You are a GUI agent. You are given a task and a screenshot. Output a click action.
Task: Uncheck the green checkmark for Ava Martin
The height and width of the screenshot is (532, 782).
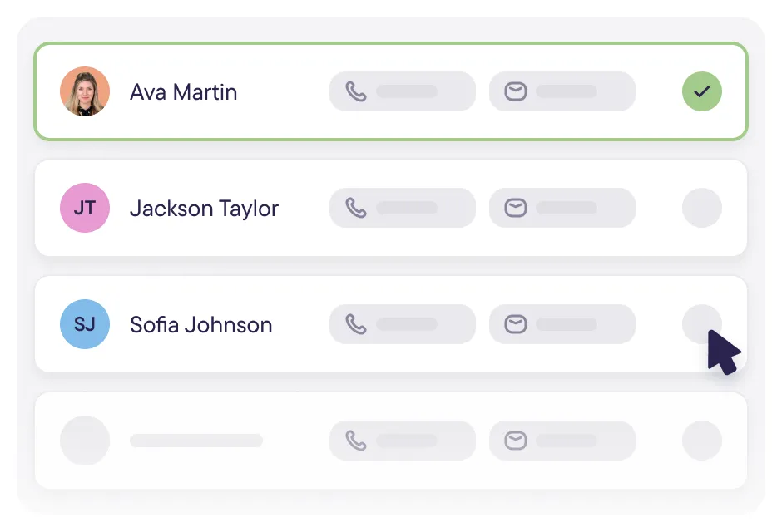701,91
